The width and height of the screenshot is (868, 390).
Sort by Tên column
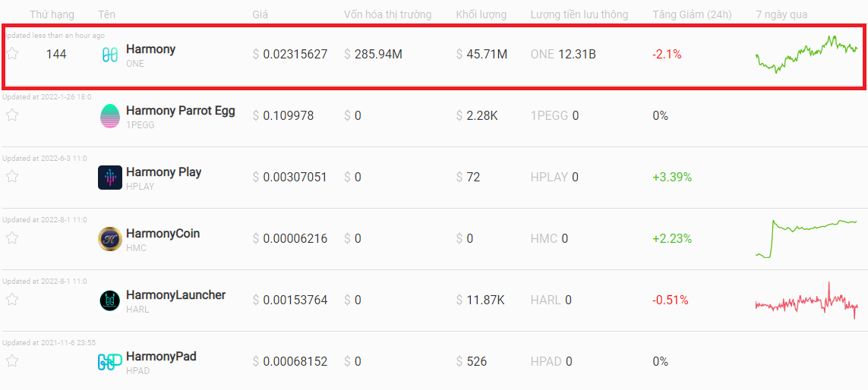[107, 15]
